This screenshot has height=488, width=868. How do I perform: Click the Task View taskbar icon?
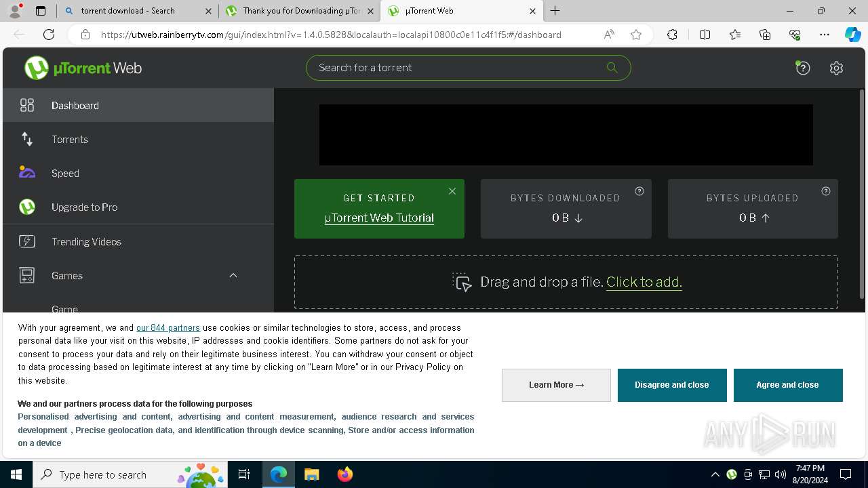pos(244,474)
